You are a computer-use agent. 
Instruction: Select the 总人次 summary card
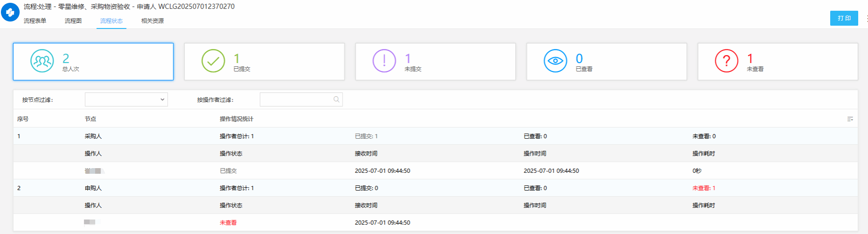(x=93, y=62)
